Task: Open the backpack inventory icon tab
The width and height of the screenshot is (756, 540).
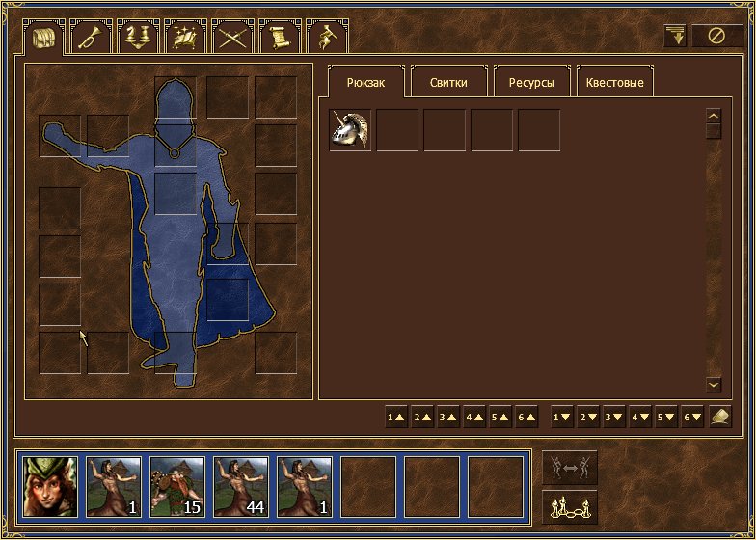Action: 43,38
